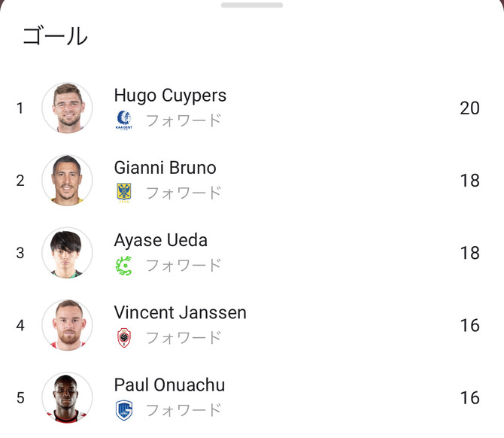
Task: Tap Ayase Ueda's avatar picture
Action: point(67,252)
